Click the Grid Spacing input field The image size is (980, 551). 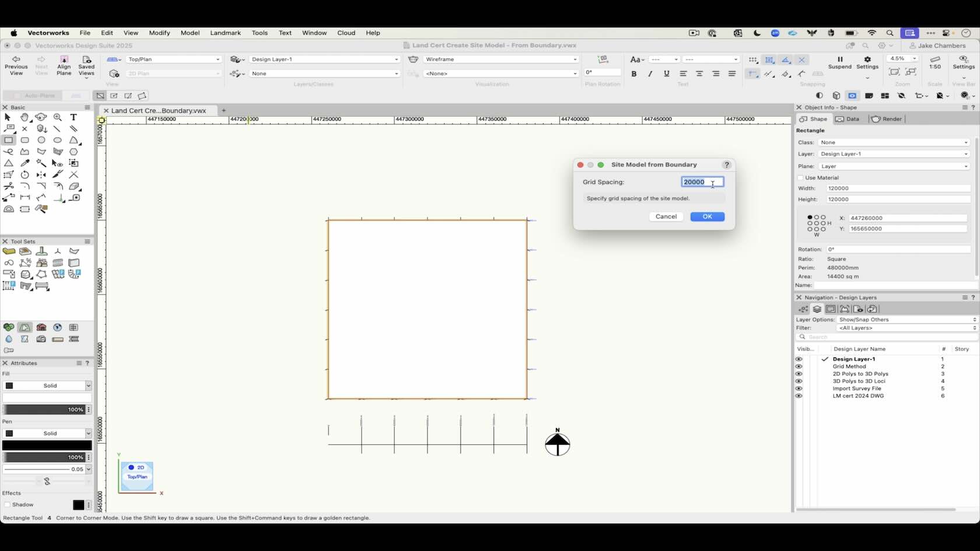pos(702,182)
